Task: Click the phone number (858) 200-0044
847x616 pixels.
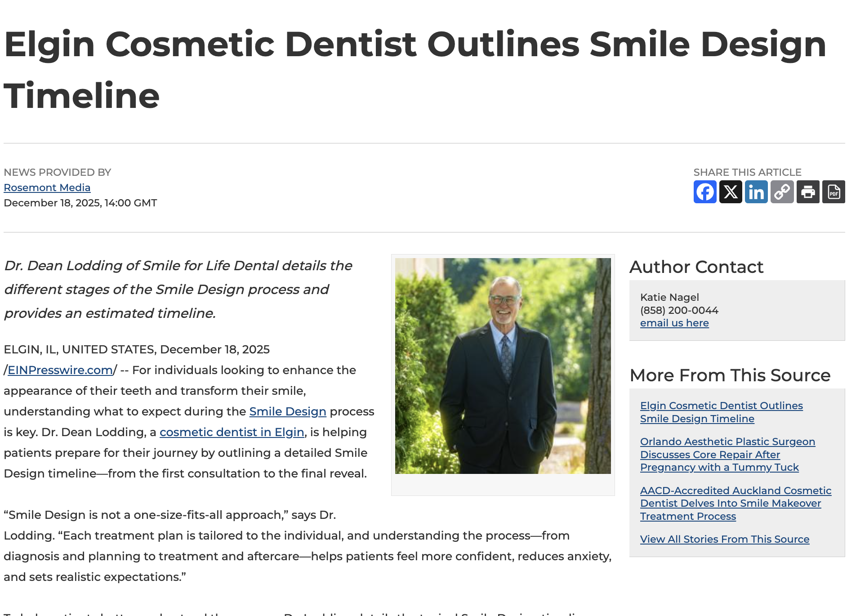Action: (679, 310)
